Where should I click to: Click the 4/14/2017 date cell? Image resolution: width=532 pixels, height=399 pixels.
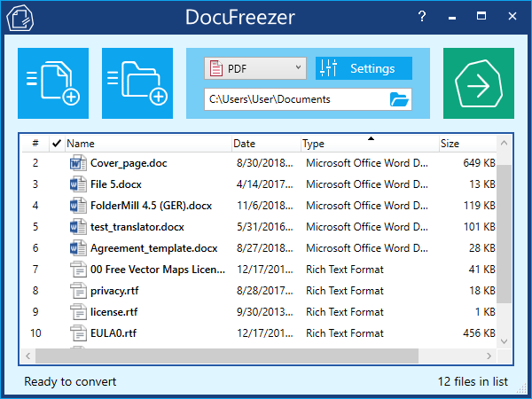(x=264, y=184)
